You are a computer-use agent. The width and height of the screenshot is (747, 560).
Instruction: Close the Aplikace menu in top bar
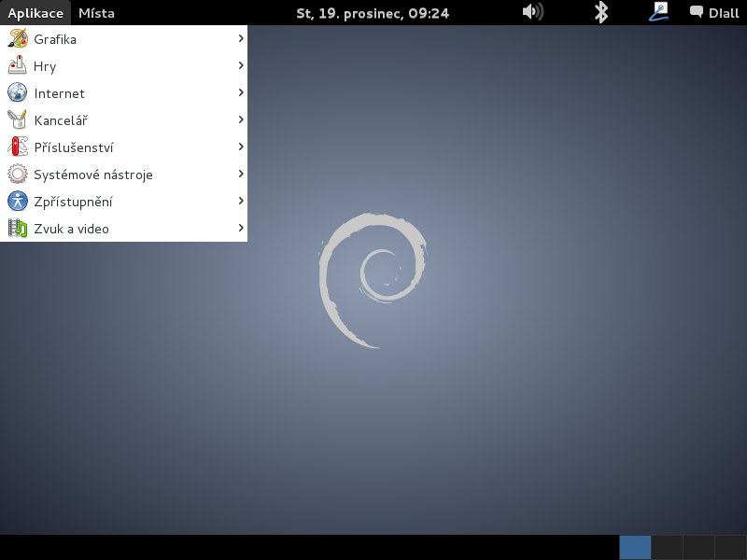(35, 13)
